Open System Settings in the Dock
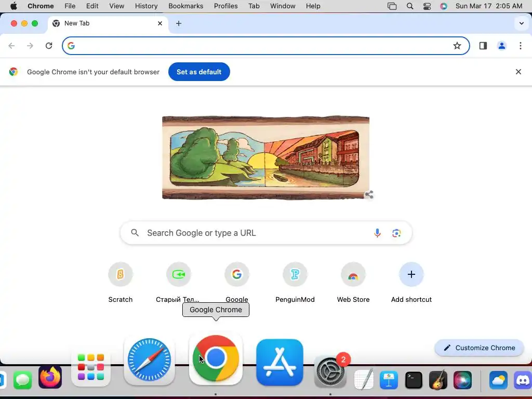 point(330,372)
